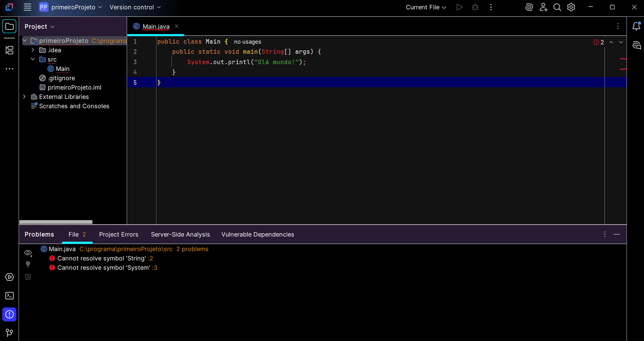Hide the Problems panel
This screenshot has width=644, height=341.
click(617, 234)
